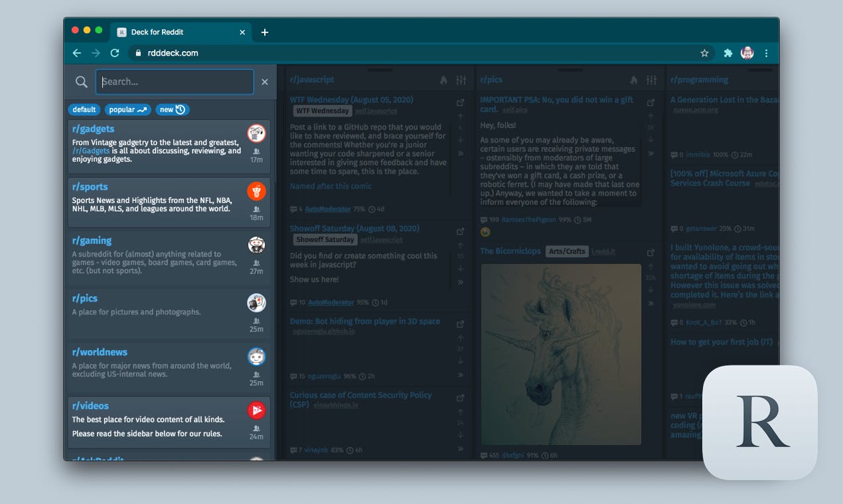Click the Bicorniclops unicorn drawing thumbnail
The width and height of the screenshot is (843, 504).
[561, 354]
